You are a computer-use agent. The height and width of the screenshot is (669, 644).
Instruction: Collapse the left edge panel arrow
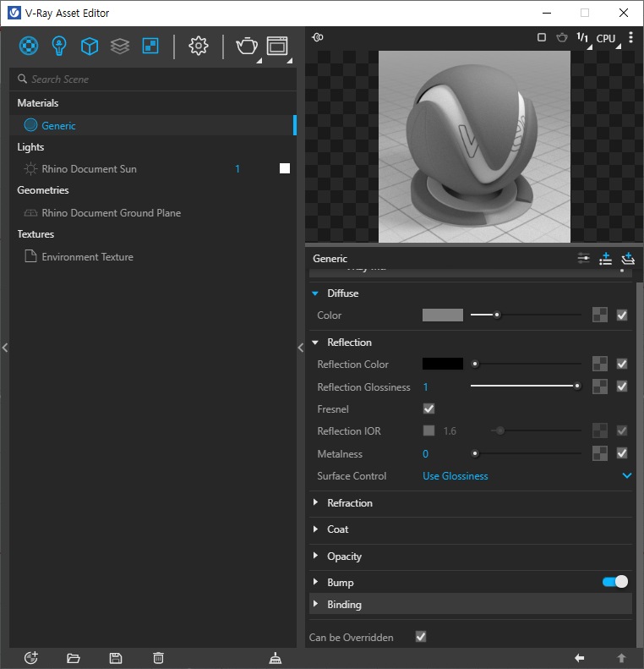point(5,348)
